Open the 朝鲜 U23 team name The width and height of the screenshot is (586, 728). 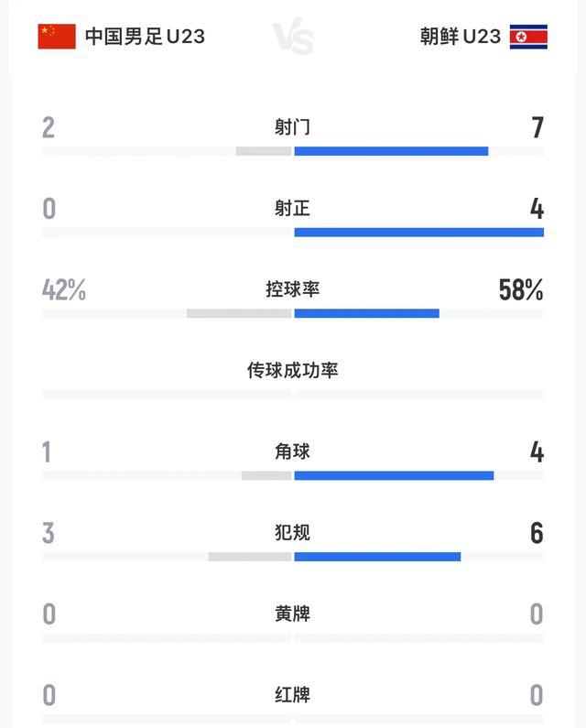(461, 37)
